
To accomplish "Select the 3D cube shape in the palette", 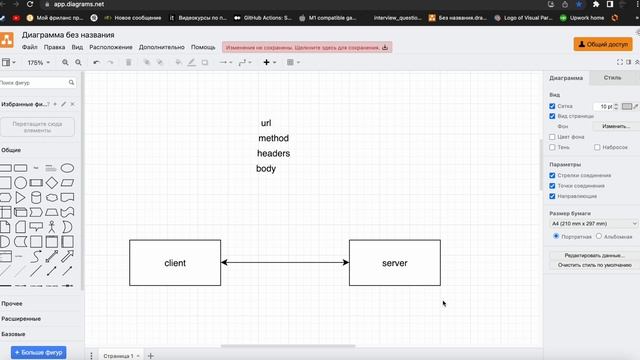I will tap(20, 212).
